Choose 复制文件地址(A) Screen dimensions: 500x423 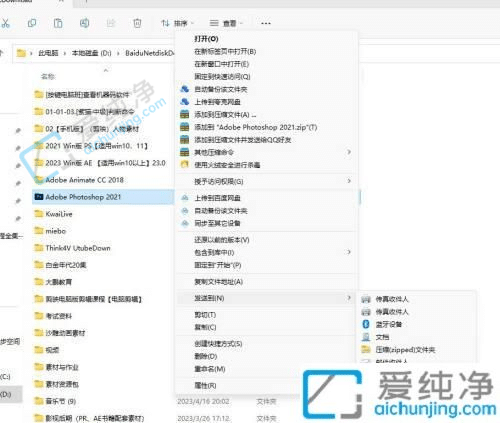218,282
